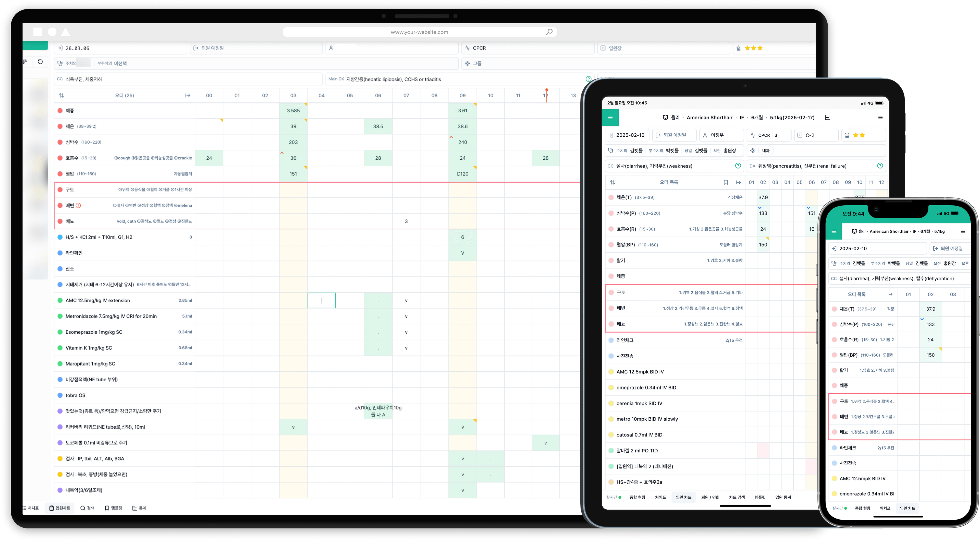Click the 퇴원 / 면회 tab on tablet
This screenshot has width=980, height=541.
(710, 497)
